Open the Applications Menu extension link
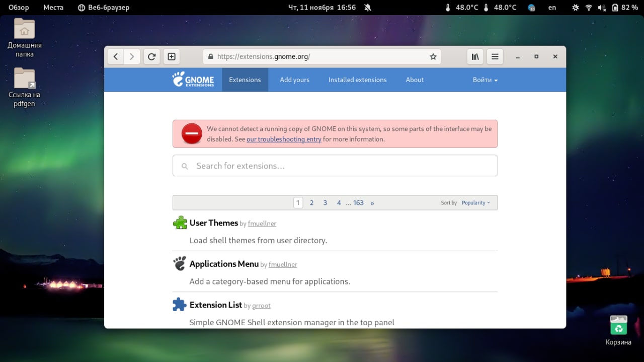This screenshot has height=362, width=644. 224,264
